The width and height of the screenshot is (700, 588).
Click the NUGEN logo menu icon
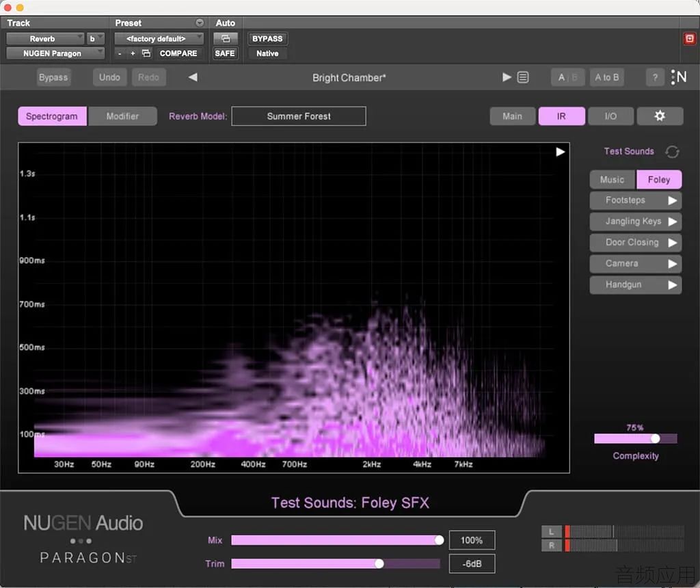[x=679, y=77]
